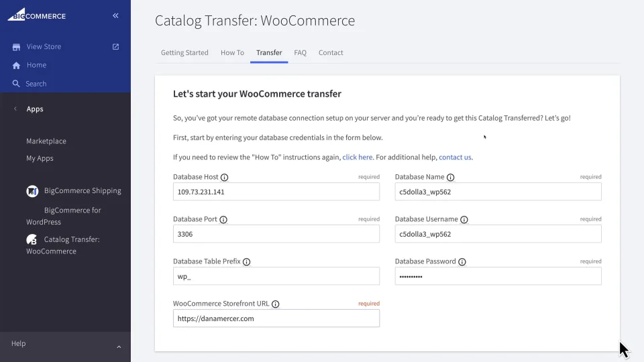Open the How To tab

click(232, 53)
